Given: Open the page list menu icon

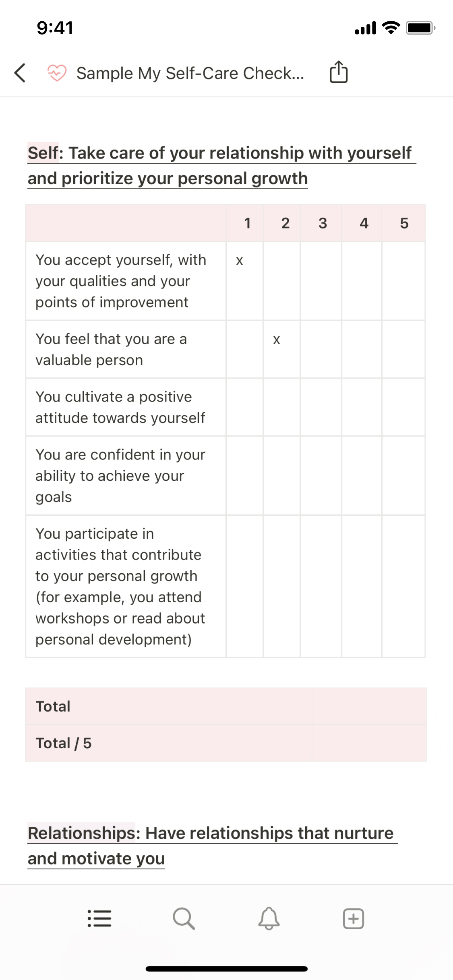Looking at the screenshot, I should tap(99, 919).
